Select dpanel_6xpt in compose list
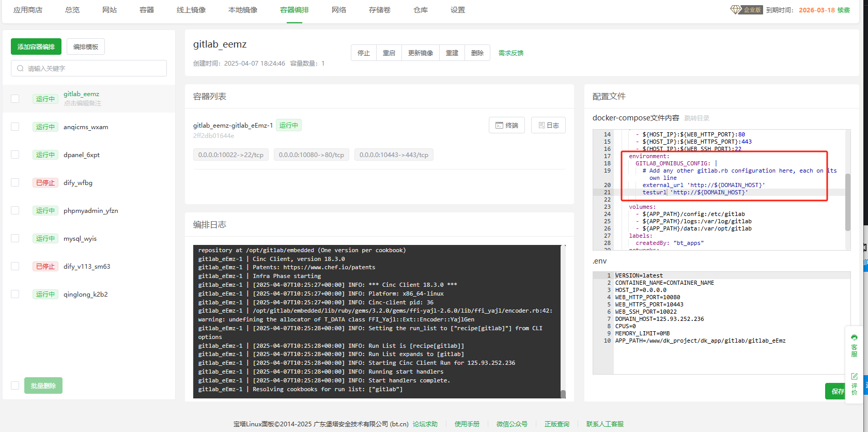868x432 pixels. pos(82,155)
